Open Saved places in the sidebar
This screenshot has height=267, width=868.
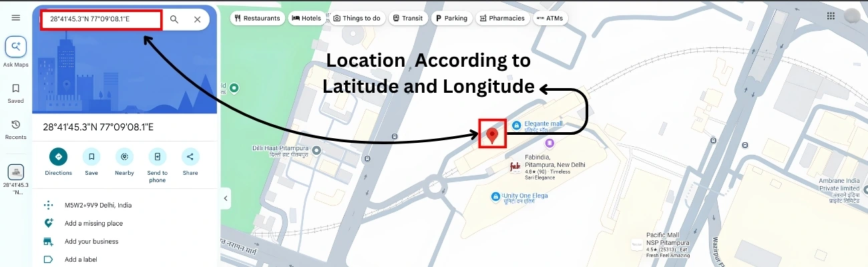15,93
